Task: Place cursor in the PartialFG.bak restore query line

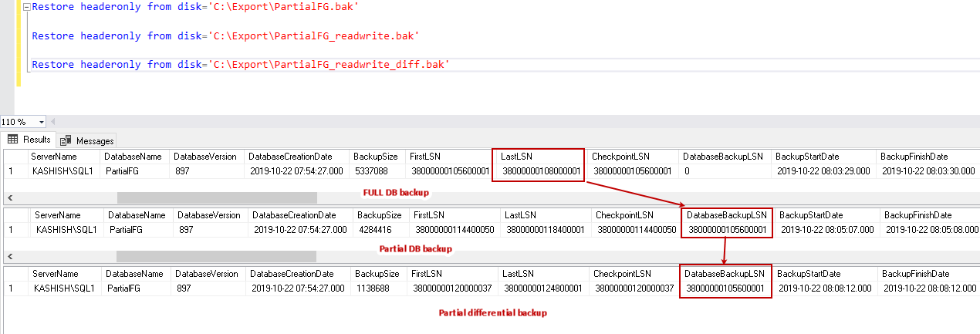Action: [x=195, y=6]
